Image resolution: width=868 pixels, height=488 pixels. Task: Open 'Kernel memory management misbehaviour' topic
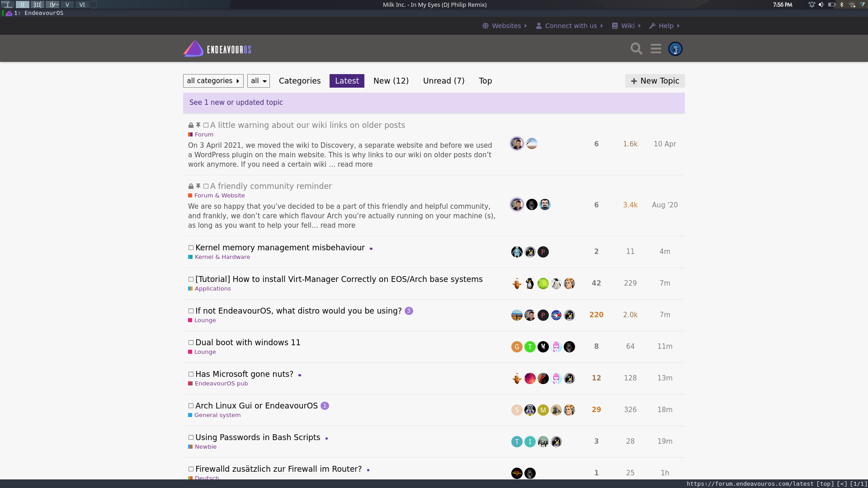[x=279, y=247]
